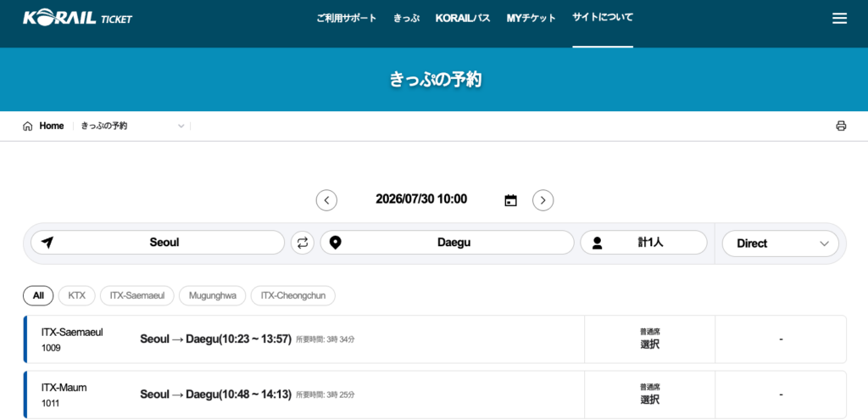This screenshot has width=868, height=420.
Task: Click Seoul → Daegu(10:48 ~ 14:13) text
Action: (x=216, y=395)
